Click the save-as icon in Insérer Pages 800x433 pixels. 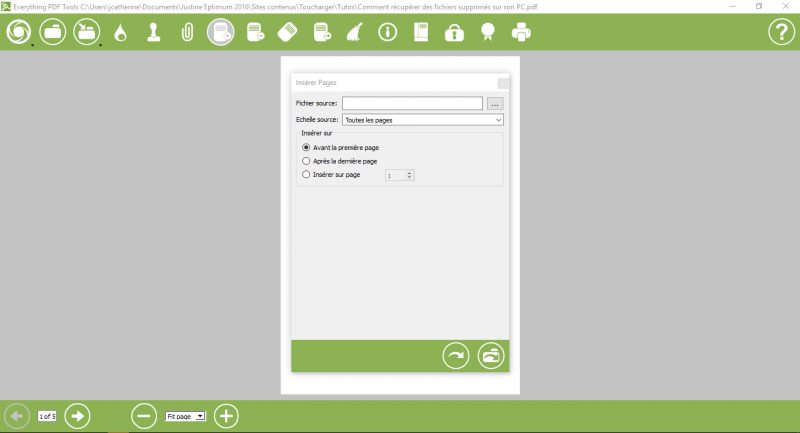click(491, 355)
